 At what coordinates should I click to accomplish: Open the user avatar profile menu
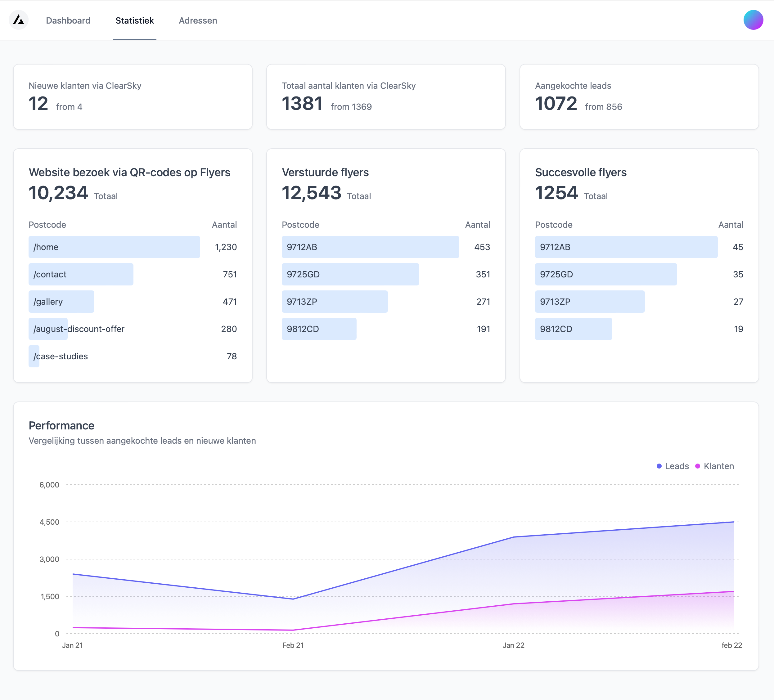[x=753, y=20]
